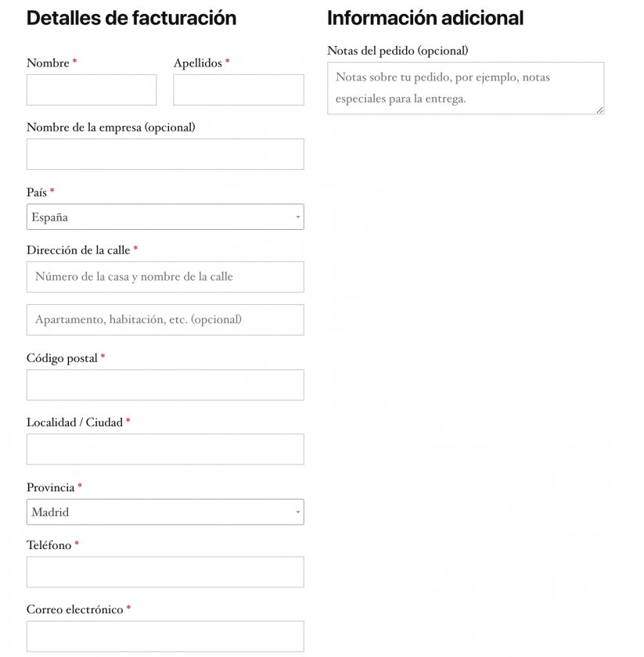
Task: Focus the Localidad / Ciudad field
Action: click(165, 450)
